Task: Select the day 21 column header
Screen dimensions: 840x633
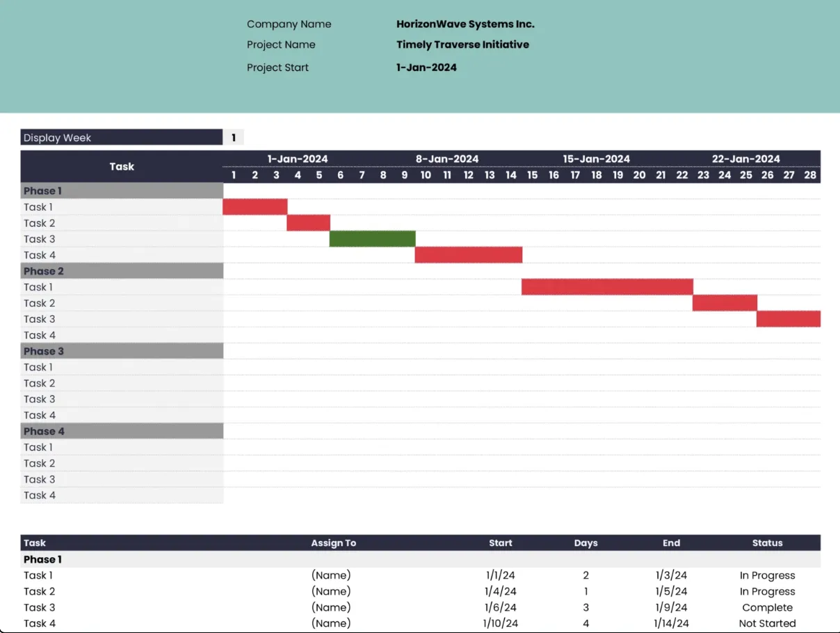Action: click(x=661, y=175)
